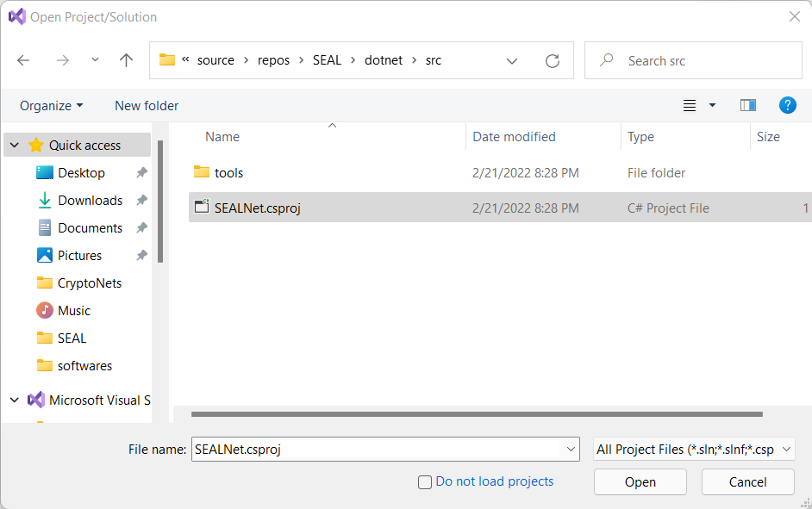Image resolution: width=812 pixels, height=509 pixels.
Task: Open the Help question mark icon
Action: click(x=787, y=105)
